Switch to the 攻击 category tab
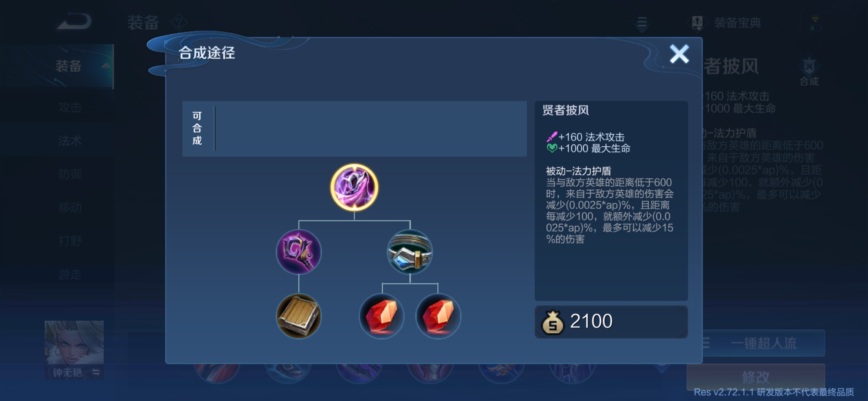Image resolution: width=868 pixels, height=401 pixels. 70,108
